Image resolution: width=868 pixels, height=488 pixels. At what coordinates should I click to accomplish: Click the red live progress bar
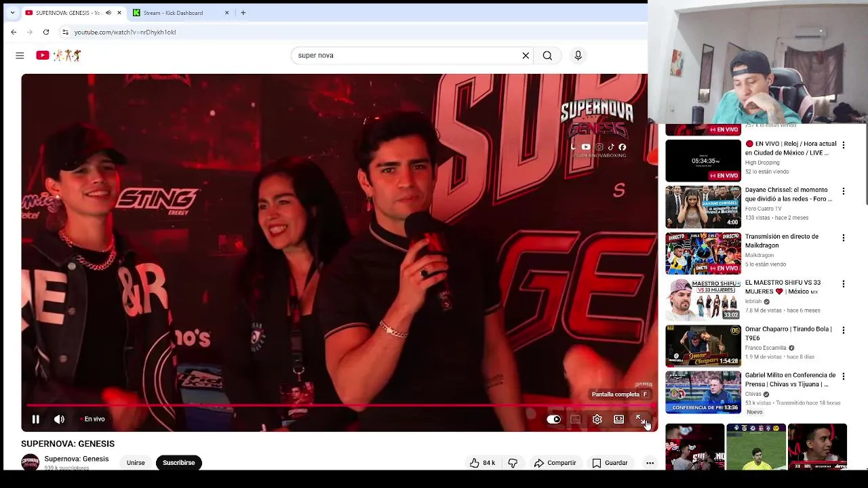point(339,405)
